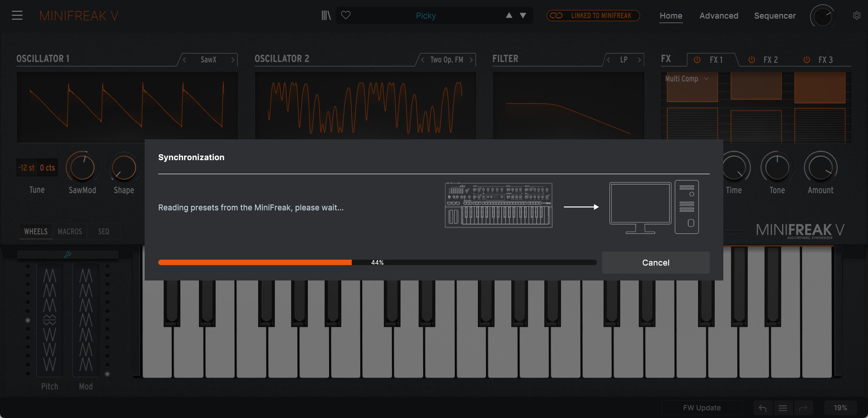Redo with the right arrow icon
This screenshot has width=868, height=418.
click(x=803, y=408)
